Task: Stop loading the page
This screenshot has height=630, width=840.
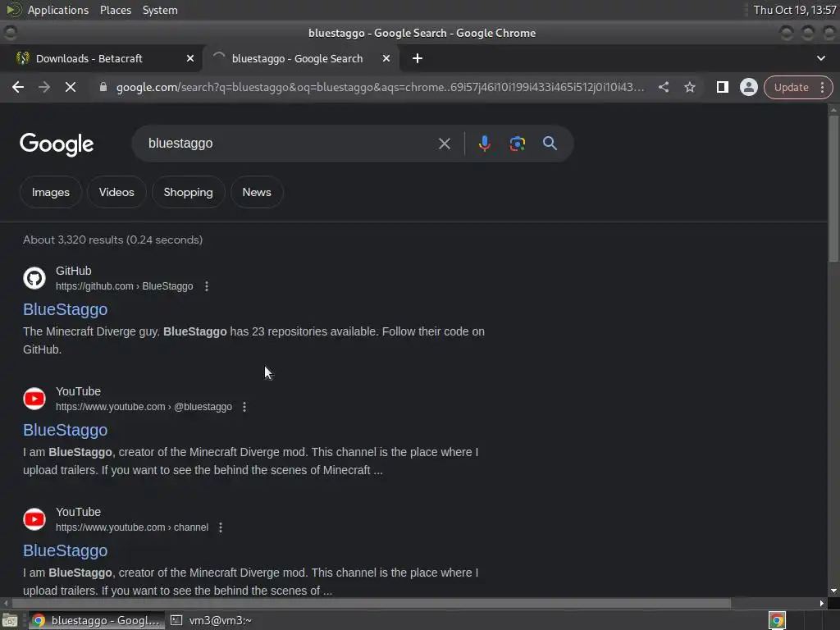Action: click(71, 87)
